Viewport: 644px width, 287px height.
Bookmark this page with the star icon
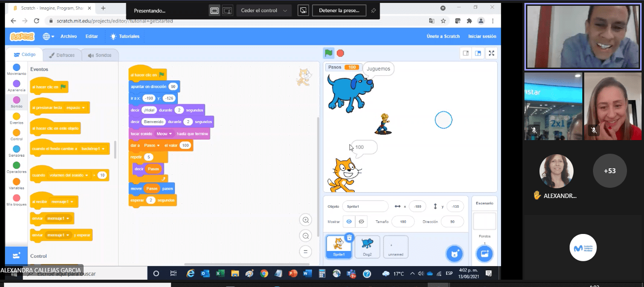[x=443, y=21]
